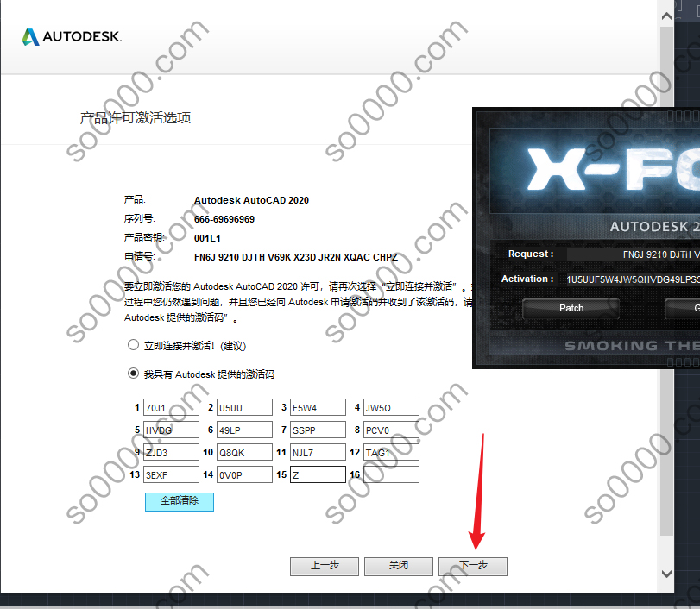Click the 全部清除 clear all button
The height and width of the screenshot is (609, 700).
tap(180, 501)
